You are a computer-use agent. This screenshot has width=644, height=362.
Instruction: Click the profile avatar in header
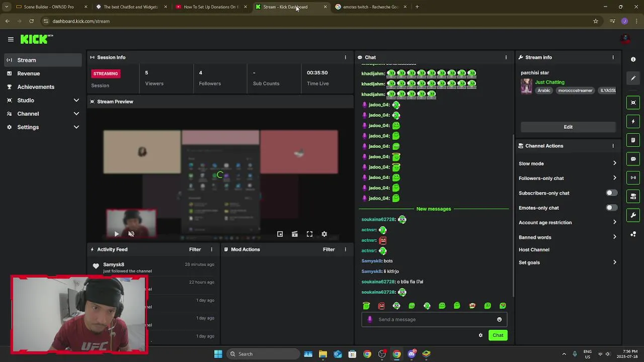[625, 39]
